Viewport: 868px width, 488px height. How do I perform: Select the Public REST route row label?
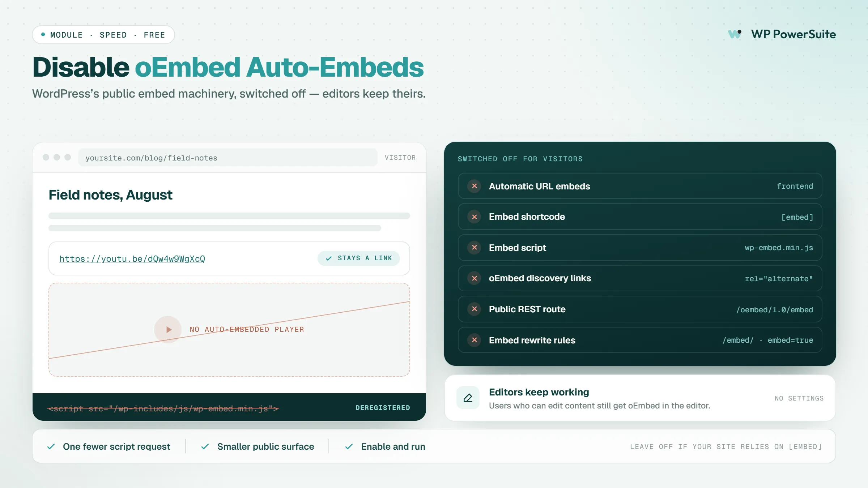point(527,309)
